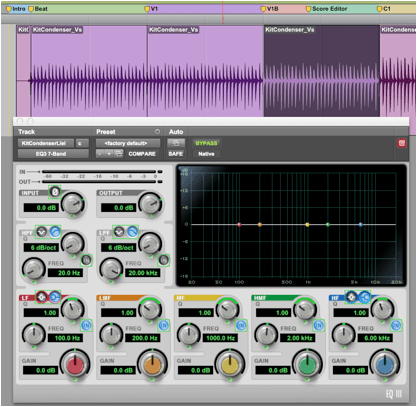Screen dimensions: 417x407
Task: Select the LPF notch filter type icon
Action: (x=119, y=232)
